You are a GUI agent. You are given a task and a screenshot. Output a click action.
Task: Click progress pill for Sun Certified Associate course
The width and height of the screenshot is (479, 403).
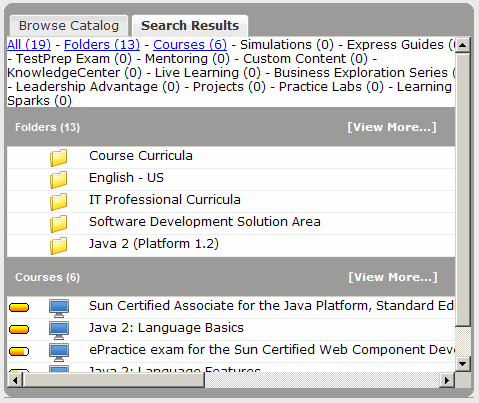[x=19, y=307]
